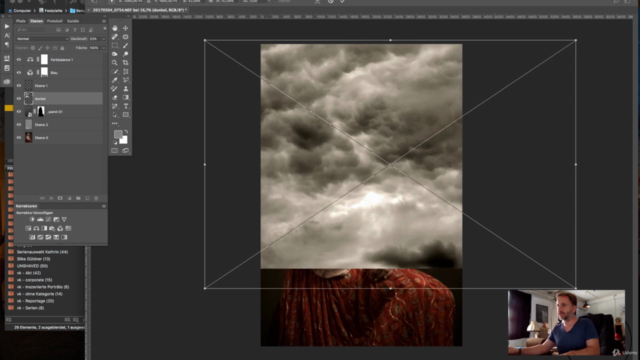The width and height of the screenshot is (640, 360).
Task: Select the Rectangle shape tool
Action: point(125,115)
